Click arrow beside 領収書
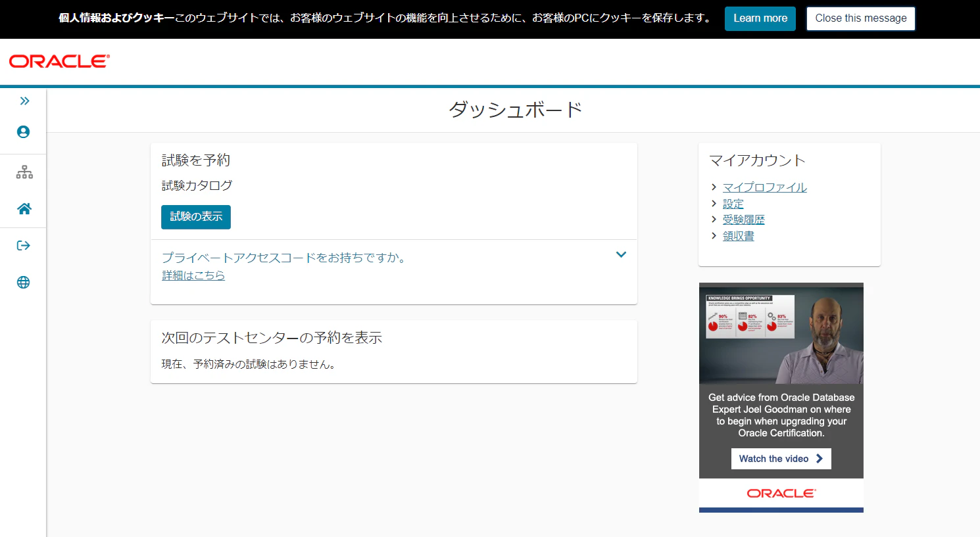Viewport: 980px width, 537px height. click(714, 236)
